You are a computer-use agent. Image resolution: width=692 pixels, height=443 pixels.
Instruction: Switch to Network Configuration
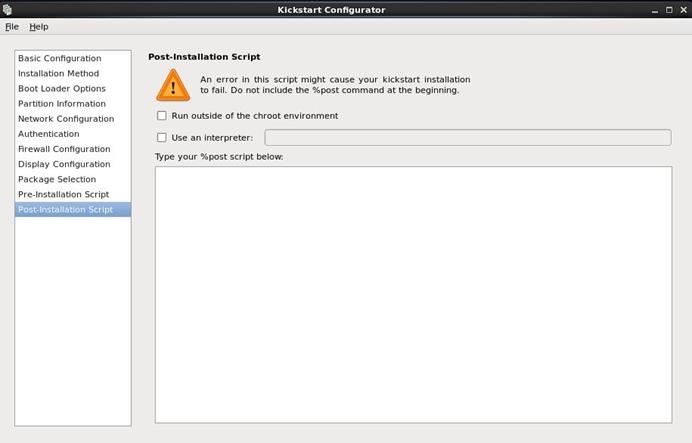[x=73, y=119]
